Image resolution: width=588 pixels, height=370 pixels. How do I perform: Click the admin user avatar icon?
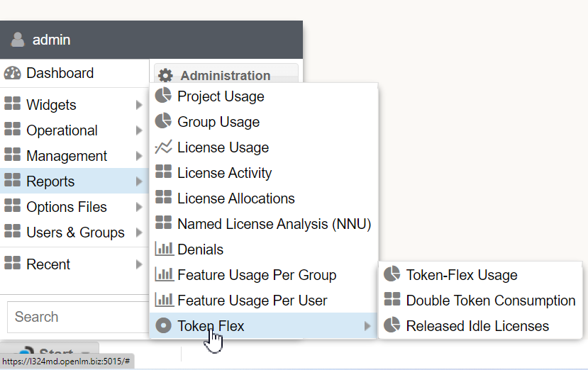(18, 40)
